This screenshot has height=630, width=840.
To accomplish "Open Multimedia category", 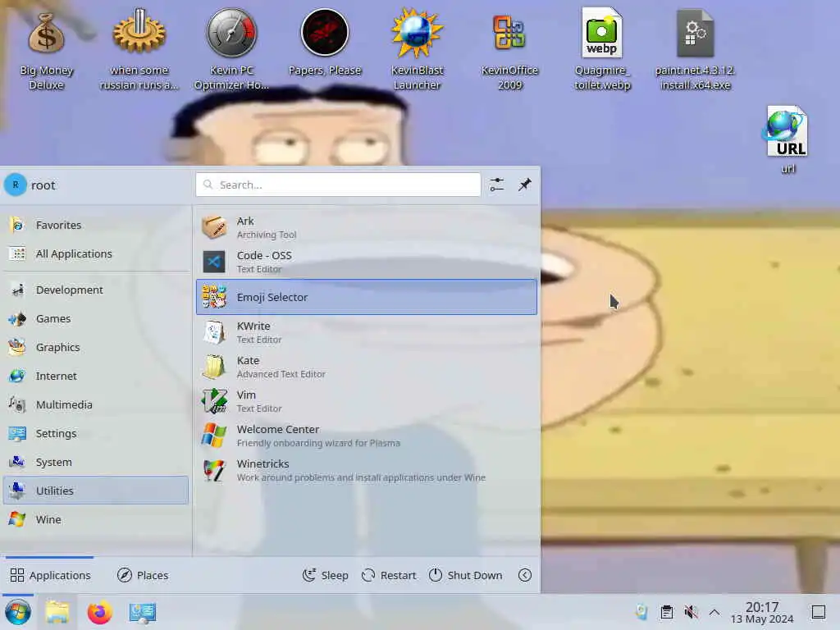I will coord(96,404).
